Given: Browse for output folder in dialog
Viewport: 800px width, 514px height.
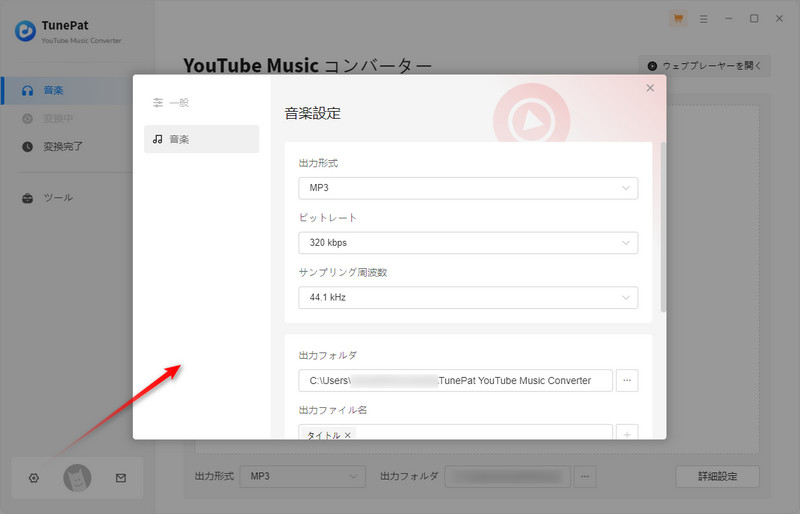Looking at the screenshot, I should (627, 380).
